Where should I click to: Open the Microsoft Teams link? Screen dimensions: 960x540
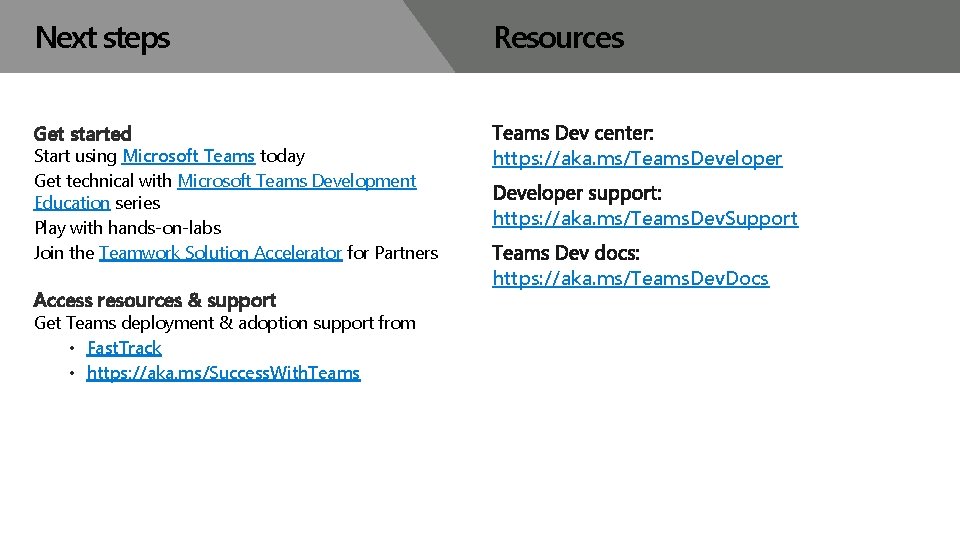189,156
